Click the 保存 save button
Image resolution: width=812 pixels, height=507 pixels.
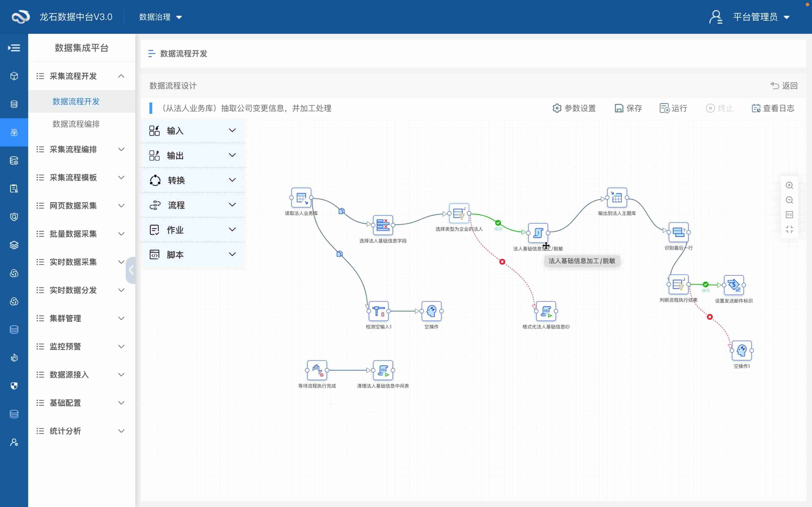click(x=628, y=108)
